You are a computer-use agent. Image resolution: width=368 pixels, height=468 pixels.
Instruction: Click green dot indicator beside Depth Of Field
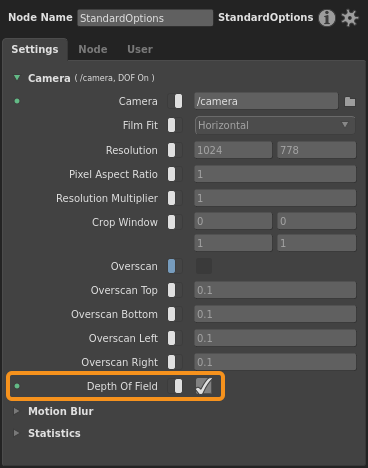pos(17,386)
